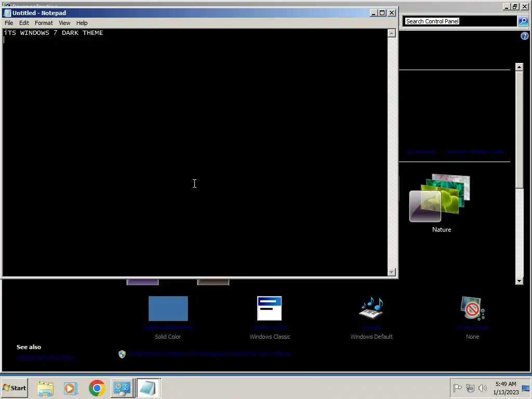The image size is (532, 399).
Task: Restore down the Personalization window
Action: pos(515,6)
